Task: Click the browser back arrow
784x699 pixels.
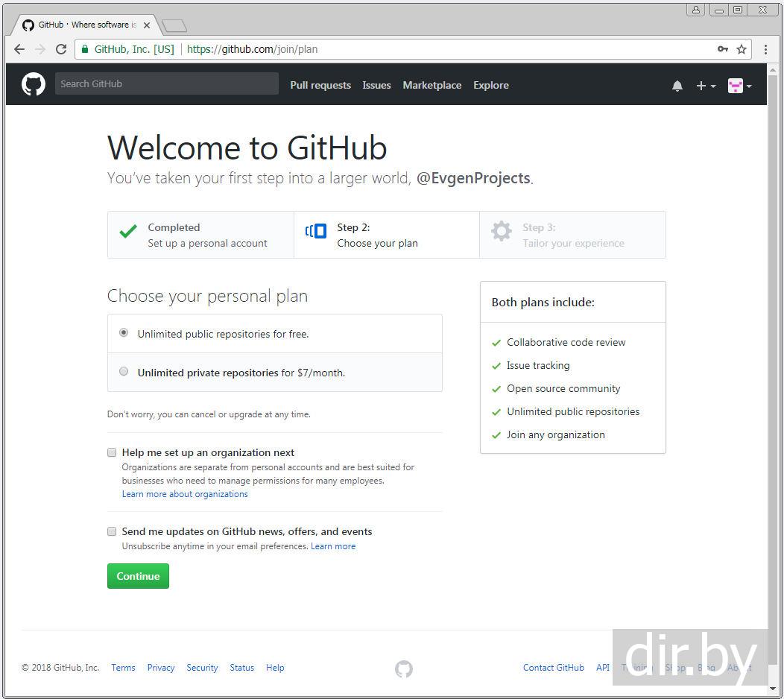Action: click(19, 49)
